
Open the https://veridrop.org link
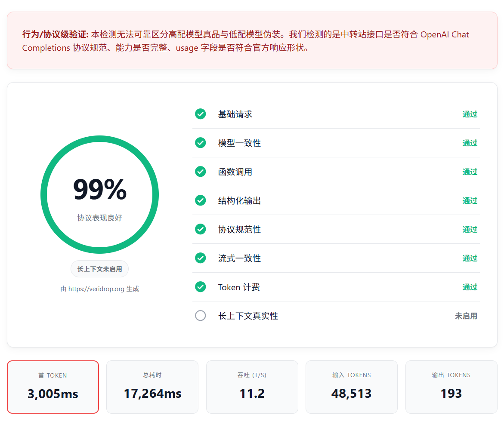(x=96, y=289)
